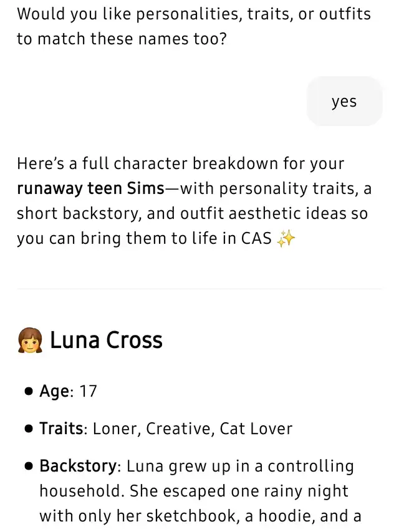Click the bold 'Traits' label
Screen dimensions: 399x532
[61, 429]
